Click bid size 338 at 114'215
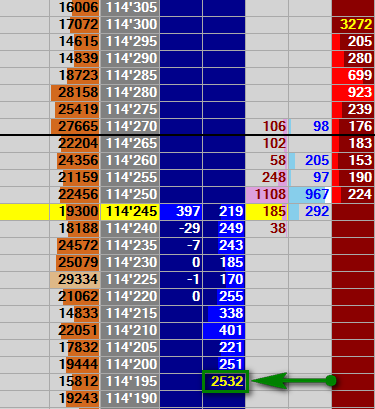This screenshot has height=409, width=375. pyautogui.click(x=224, y=313)
